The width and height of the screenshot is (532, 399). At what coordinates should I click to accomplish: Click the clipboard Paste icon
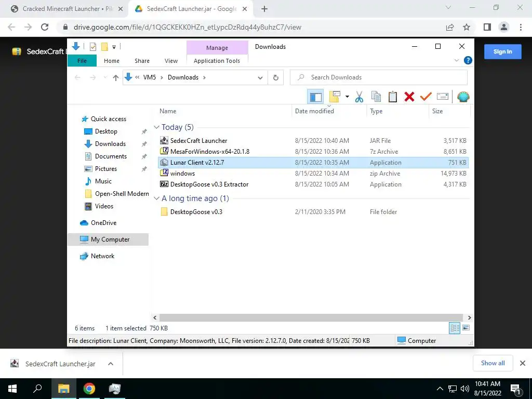click(393, 97)
